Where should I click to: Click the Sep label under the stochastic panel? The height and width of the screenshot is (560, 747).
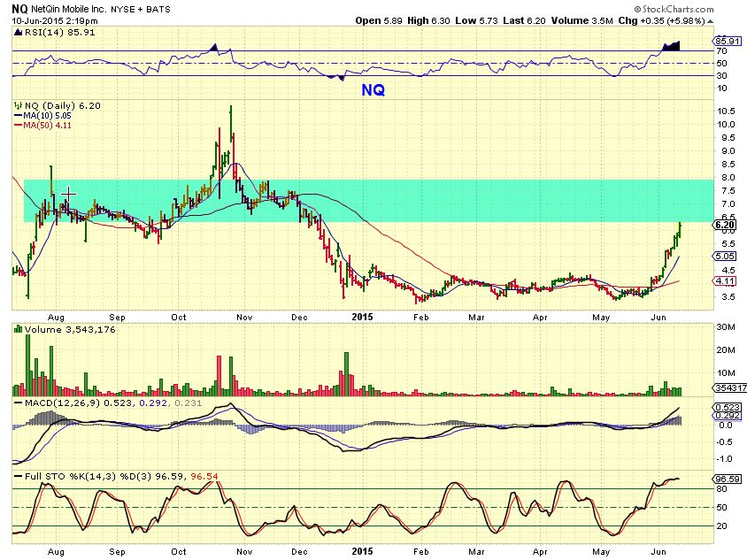click(x=117, y=552)
